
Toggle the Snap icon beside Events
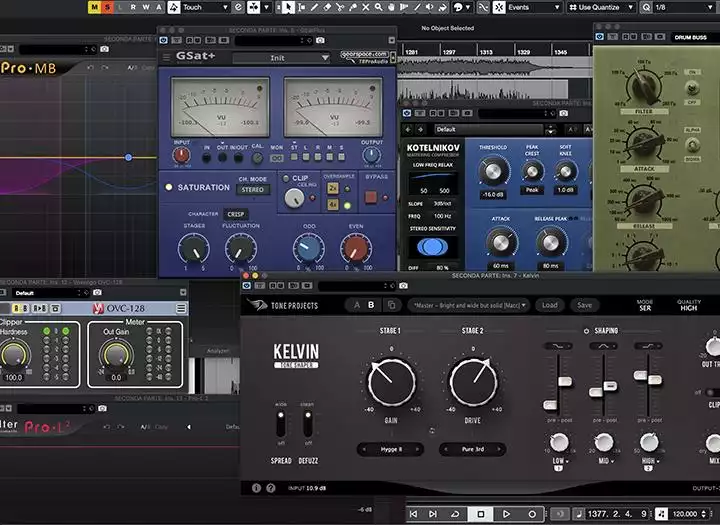click(x=499, y=7)
